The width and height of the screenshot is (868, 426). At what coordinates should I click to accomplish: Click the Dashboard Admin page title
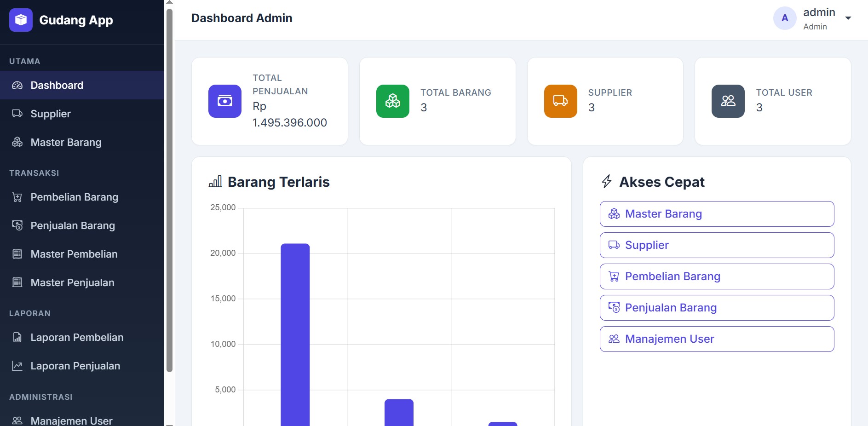tap(242, 18)
